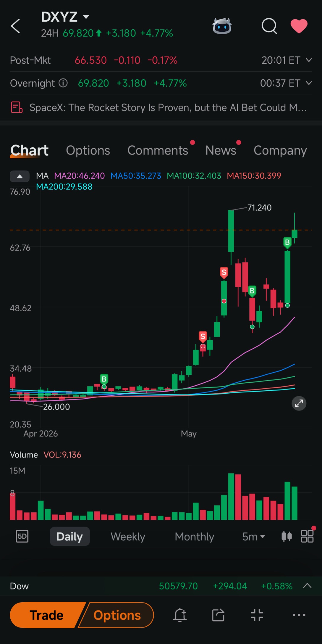Tap the lower S sell marker
Image resolution: width=322 pixels, height=644 pixels.
pos(203,337)
